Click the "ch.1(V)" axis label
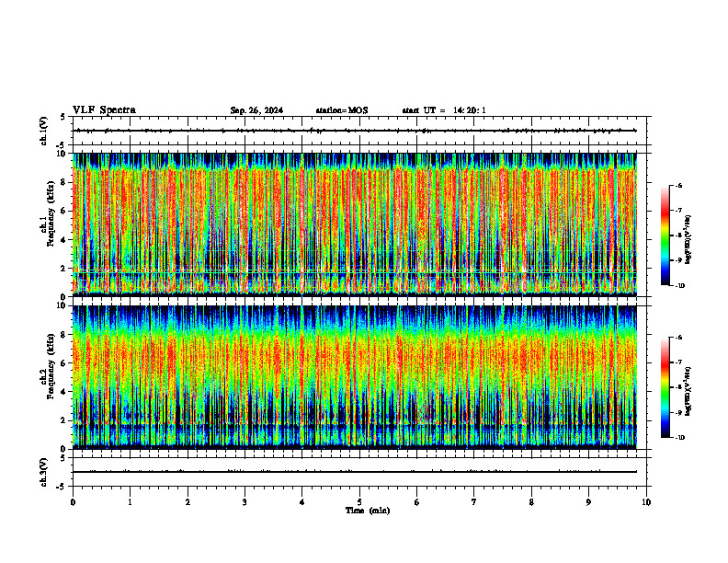The height and width of the screenshot is (563, 728). [x=43, y=131]
